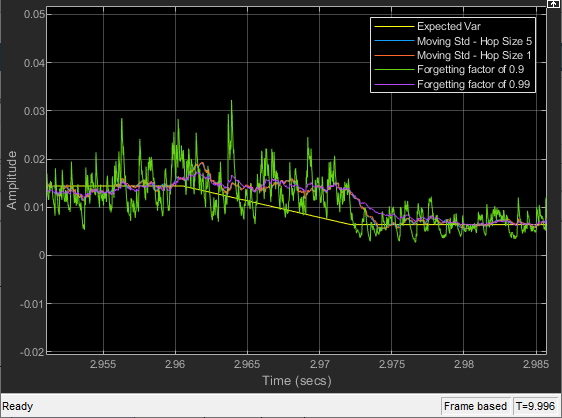Click the blue line sample in legend
562x418 pixels.
coord(394,41)
